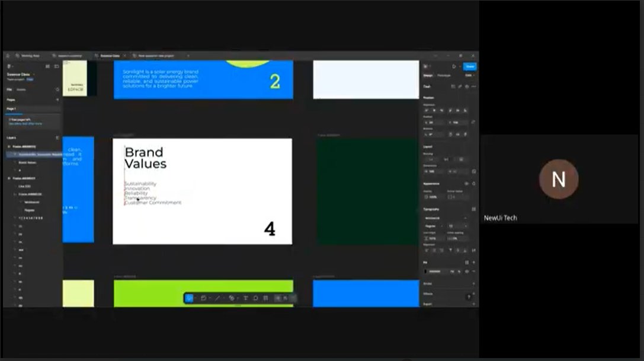Open type settings icon in alignment row
This screenshot has height=361, width=644.
(x=473, y=250)
